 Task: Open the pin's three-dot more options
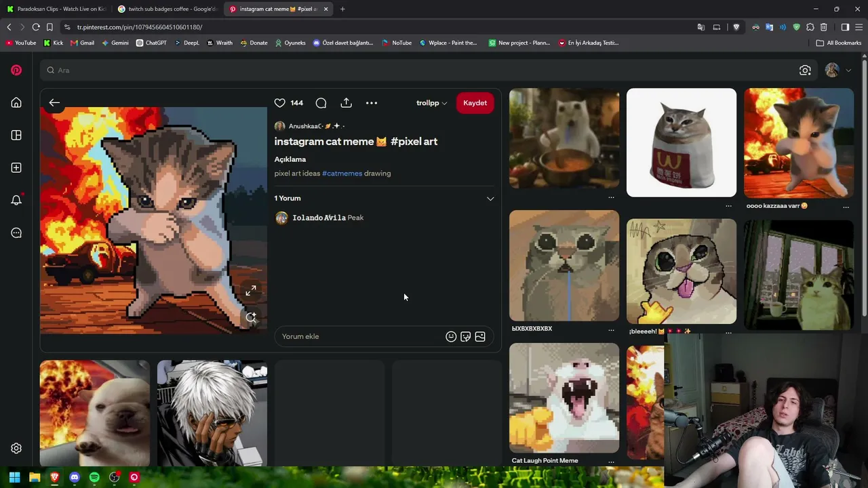tap(372, 103)
